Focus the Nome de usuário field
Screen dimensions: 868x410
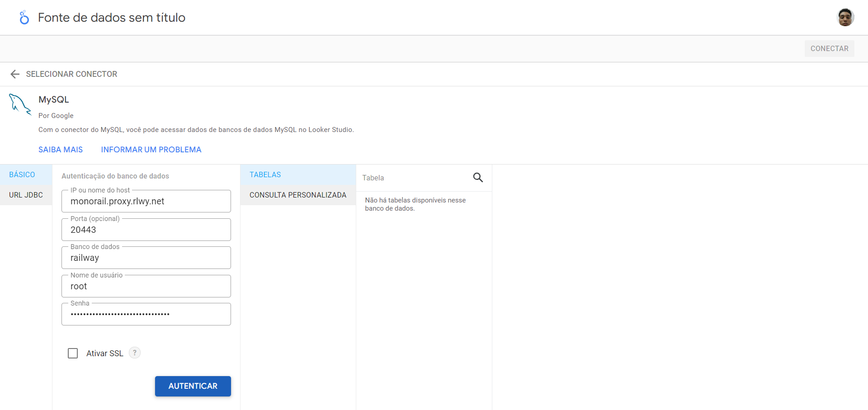pyautogui.click(x=146, y=286)
